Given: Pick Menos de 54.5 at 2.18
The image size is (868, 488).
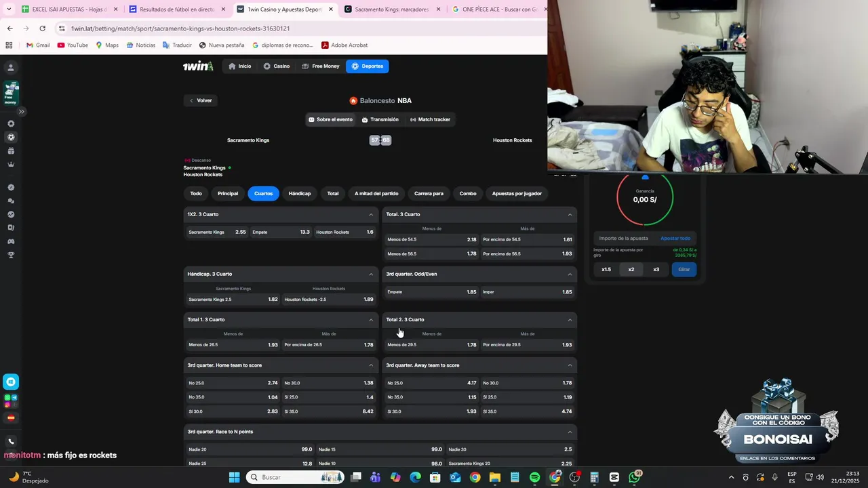Looking at the screenshot, I should point(431,239).
